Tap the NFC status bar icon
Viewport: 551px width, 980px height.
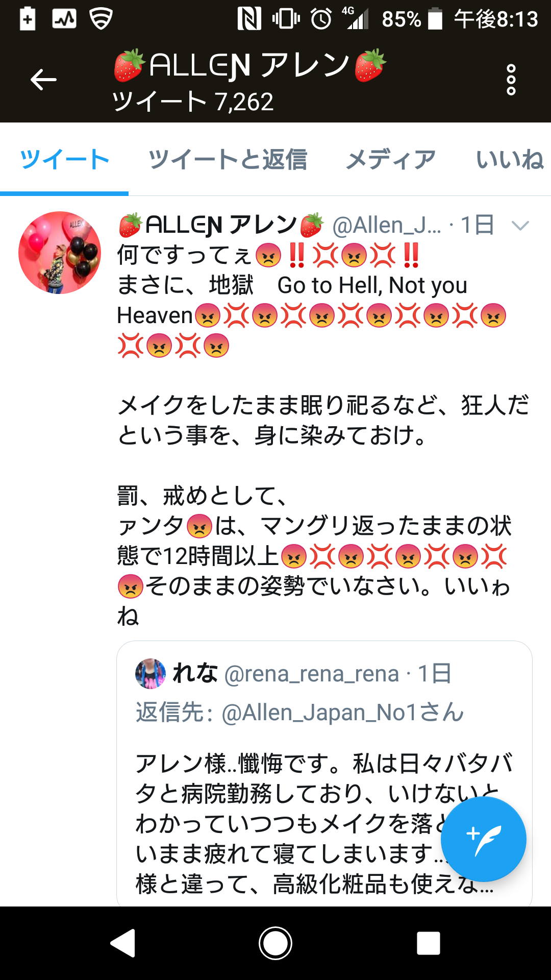pyautogui.click(x=249, y=19)
